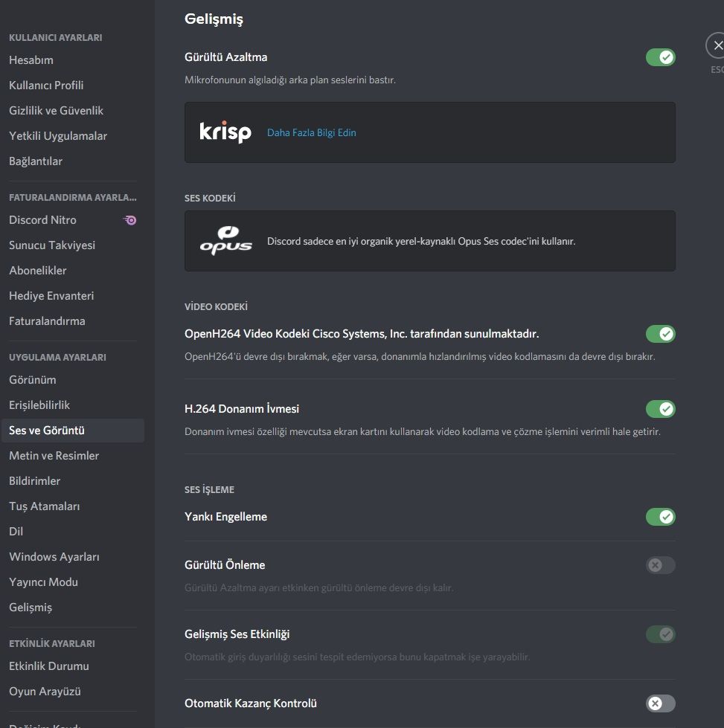
Task: Go to Gizlilik ve Güvenlik settings
Action: click(x=57, y=111)
